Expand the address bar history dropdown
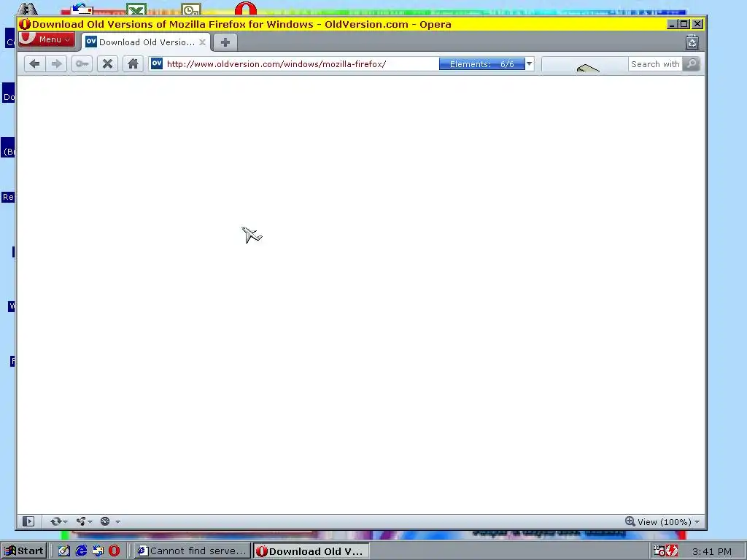The width and height of the screenshot is (747, 560). 530,64
